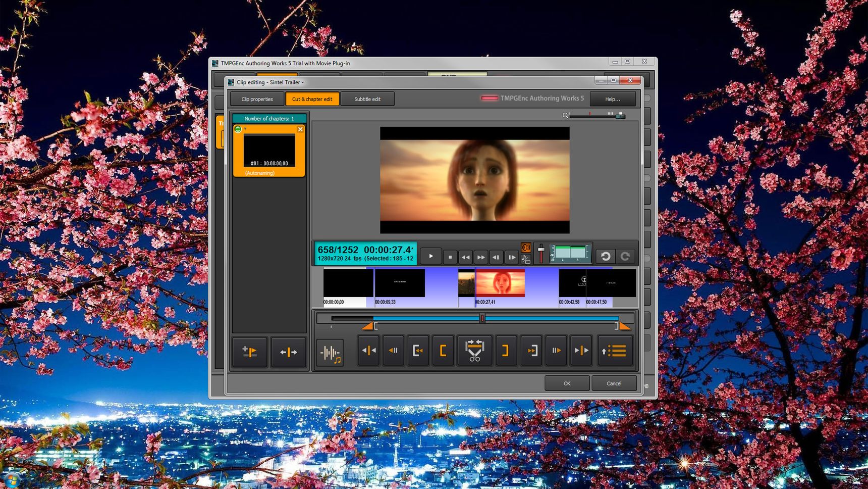
Task: Click the Number of chapters: 1 header
Action: 269,118
